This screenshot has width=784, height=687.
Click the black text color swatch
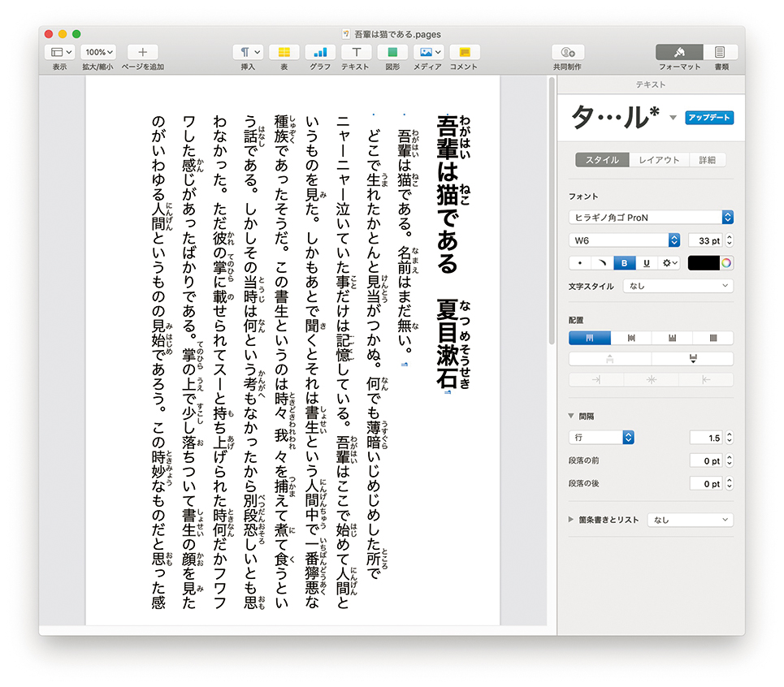tap(704, 263)
